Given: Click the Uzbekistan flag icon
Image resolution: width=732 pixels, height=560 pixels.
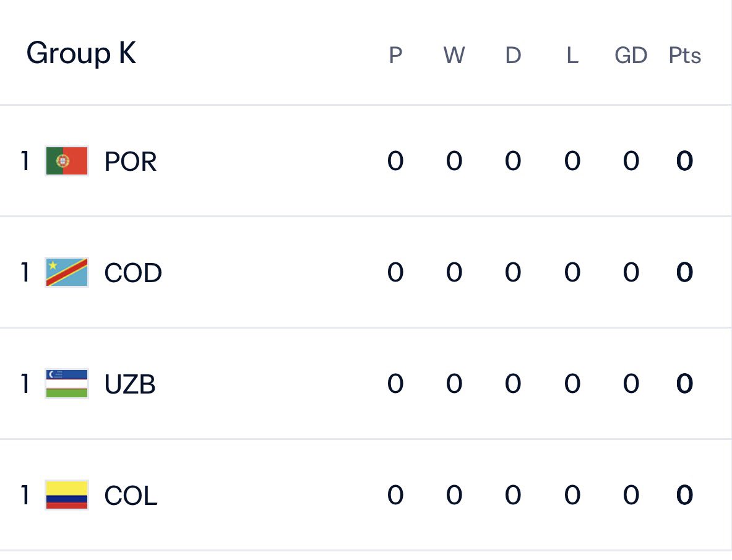Looking at the screenshot, I should pos(67,384).
